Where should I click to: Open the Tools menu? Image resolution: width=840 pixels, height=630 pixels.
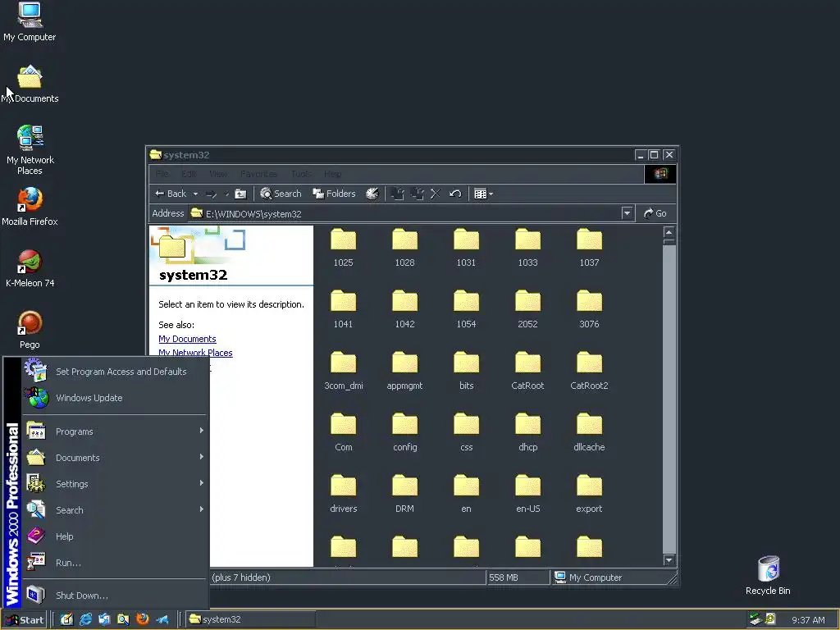click(300, 174)
